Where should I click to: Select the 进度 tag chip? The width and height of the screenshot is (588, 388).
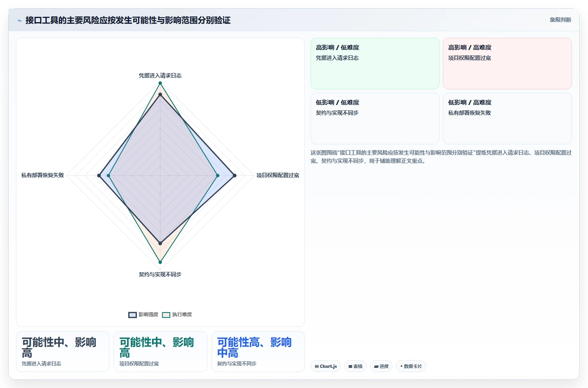[x=381, y=366]
